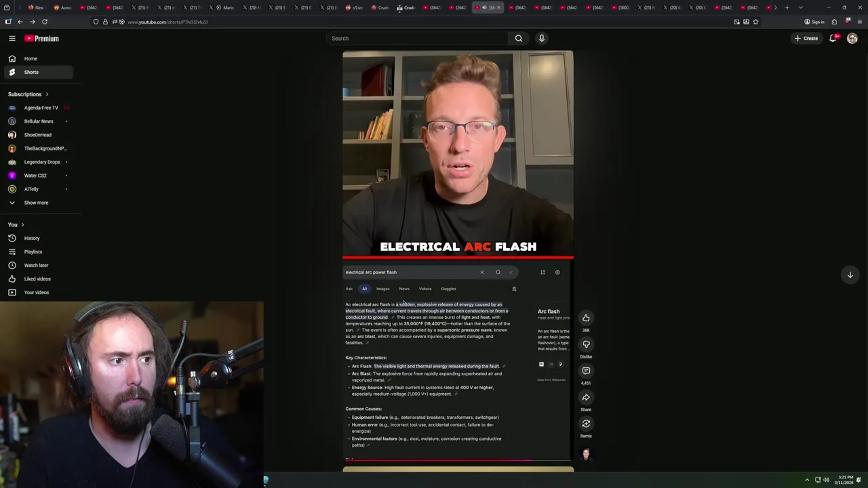Open Firefox sidebar toggle icon

click(x=7, y=22)
